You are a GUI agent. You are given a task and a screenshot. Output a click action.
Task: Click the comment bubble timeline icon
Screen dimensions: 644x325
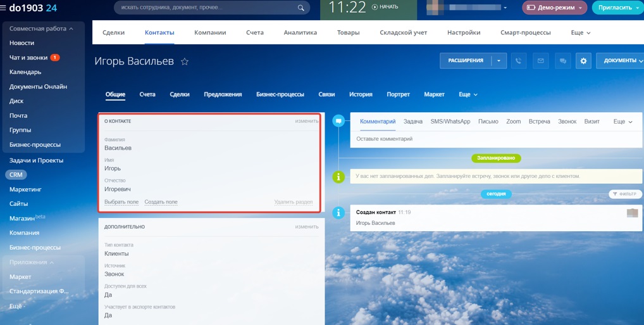[338, 121]
